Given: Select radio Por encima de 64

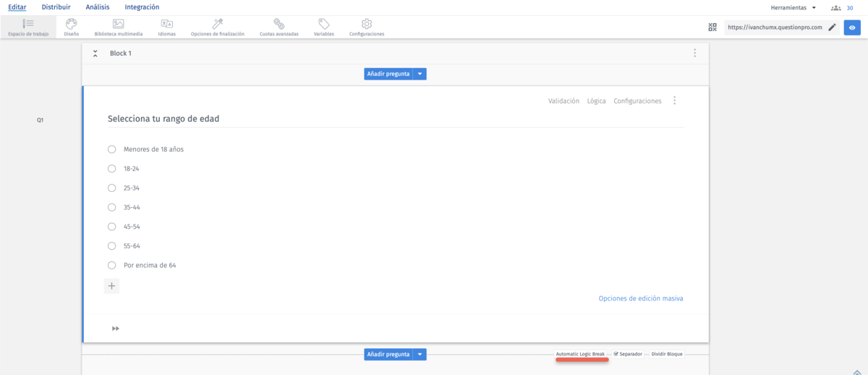Looking at the screenshot, I should [x=111, y=265].
